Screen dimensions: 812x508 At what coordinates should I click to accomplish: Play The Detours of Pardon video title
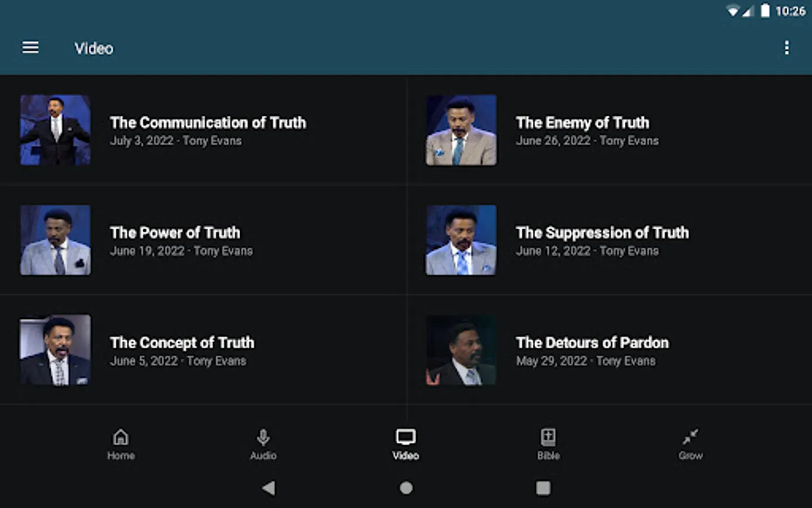pyautogui.click(x=592, y=343)
